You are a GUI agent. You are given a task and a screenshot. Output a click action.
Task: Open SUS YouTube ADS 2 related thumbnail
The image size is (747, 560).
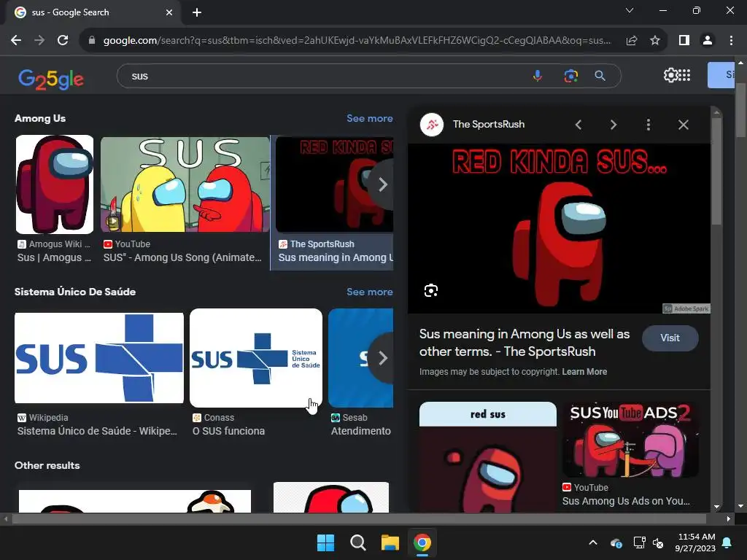point(630,440)
